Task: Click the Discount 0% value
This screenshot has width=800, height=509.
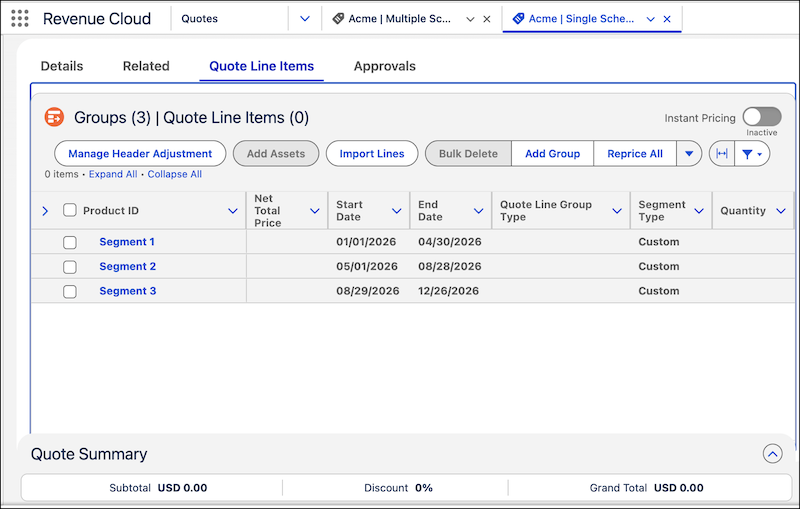Action: (423, 488)
